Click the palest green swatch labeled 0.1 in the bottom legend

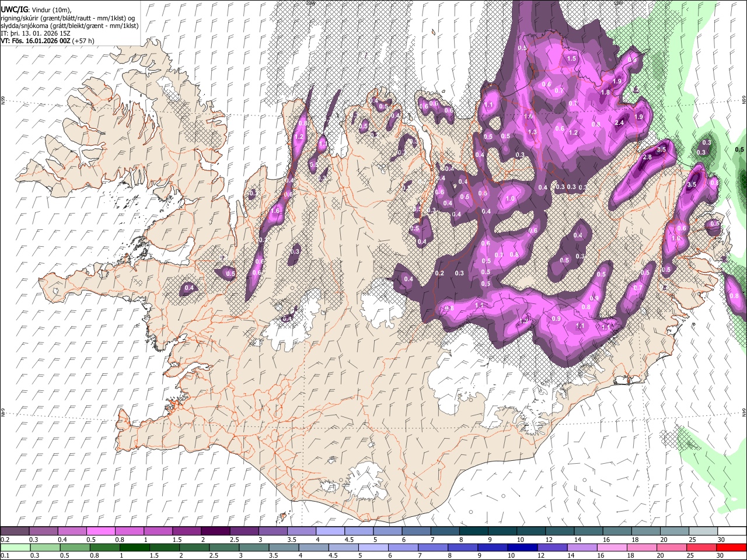point(15,547)
